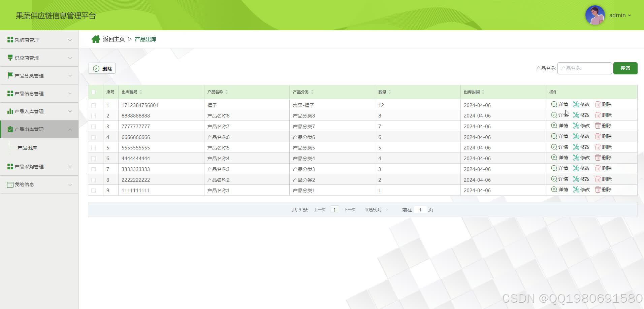
Task: Click 删除 for the 产品名称7 row
Action: click(x=603, y=126)
